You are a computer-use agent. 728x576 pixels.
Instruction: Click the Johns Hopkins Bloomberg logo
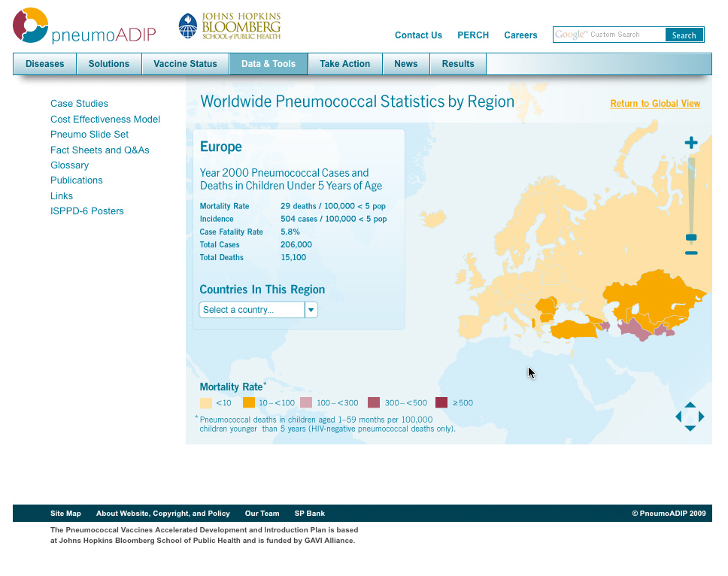(230, 26)
